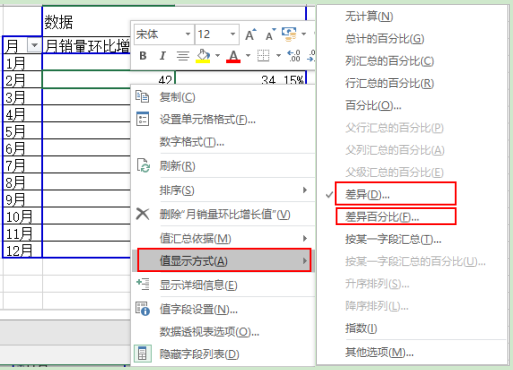Open the 宋体 font name dropdown

188,34
